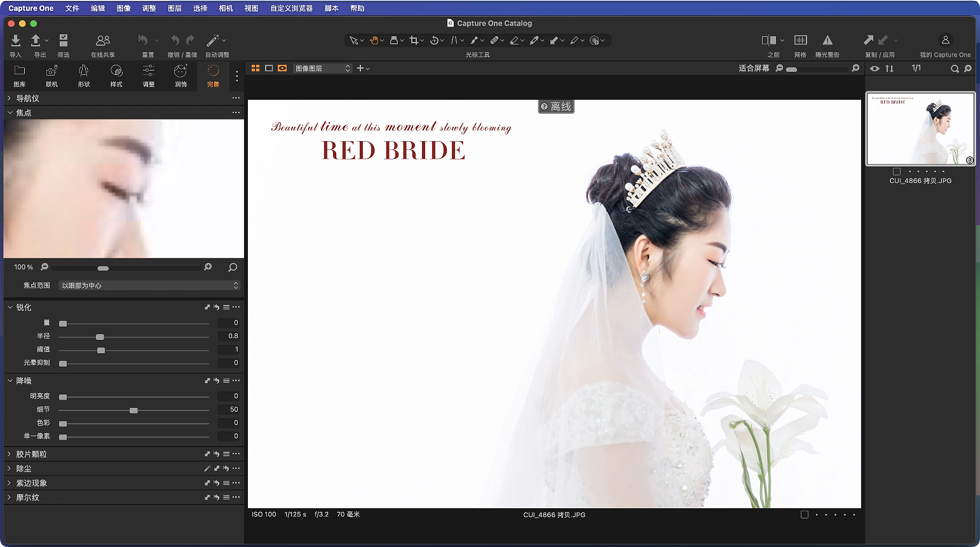Click the 适合屏幕 fit-to-screen button

754,69
